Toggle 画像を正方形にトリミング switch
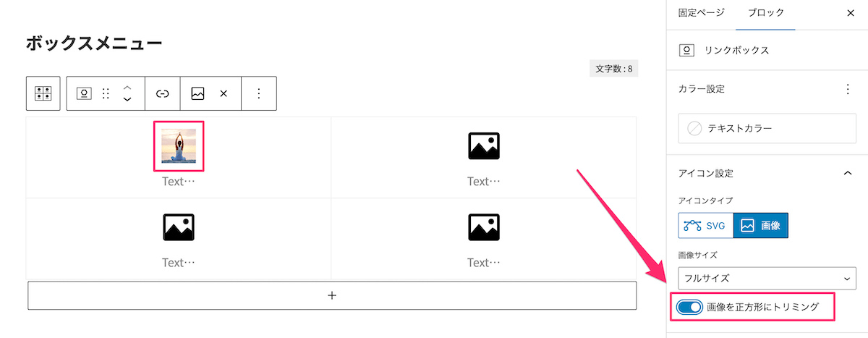Image resolution: width=868 pixels, height=338 pixels. click(690, 307)
